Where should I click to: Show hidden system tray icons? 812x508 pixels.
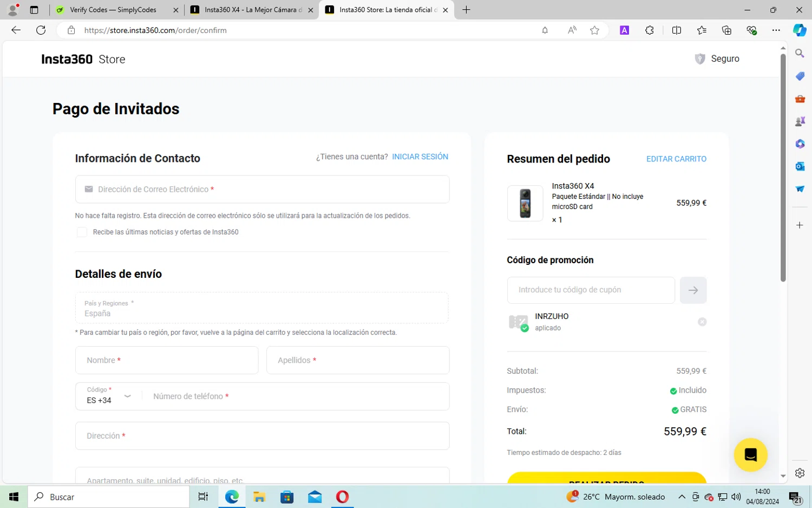pos(682,497)
